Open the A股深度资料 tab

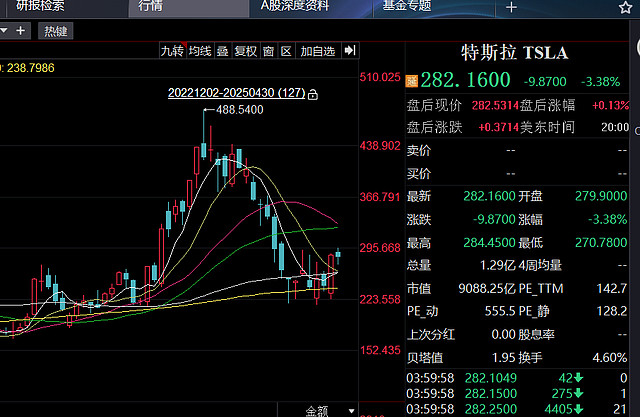click(295, 6)
